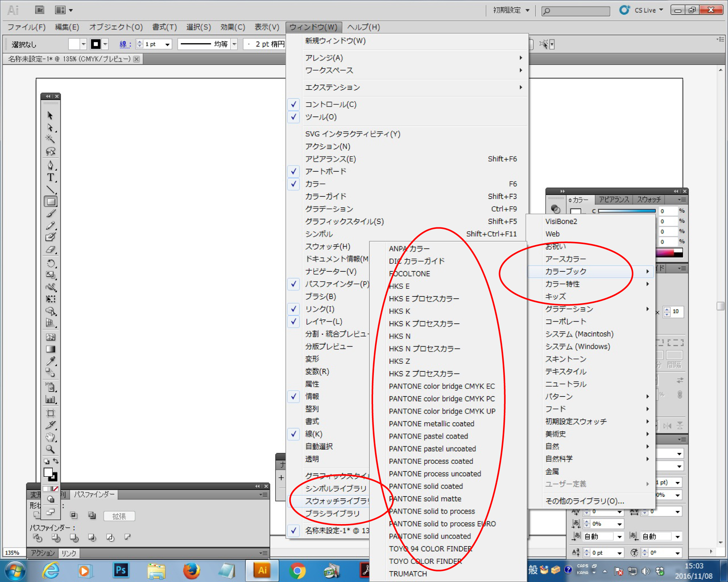Viewport: 728px width, 582px height.
Task: Open ファイル(F) menu
Action: (27, 27)
